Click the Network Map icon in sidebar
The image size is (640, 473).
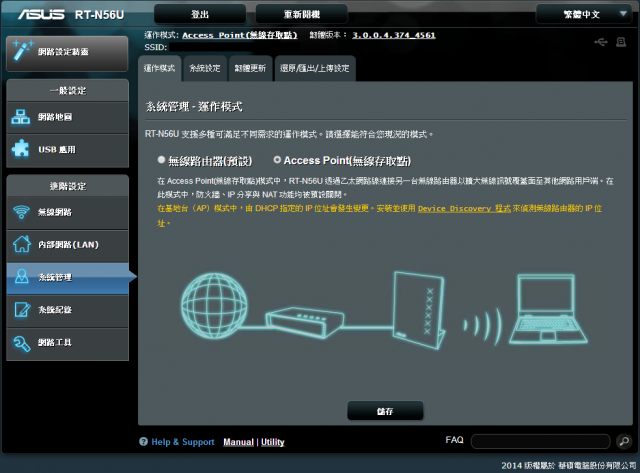[x=21, y=117]
